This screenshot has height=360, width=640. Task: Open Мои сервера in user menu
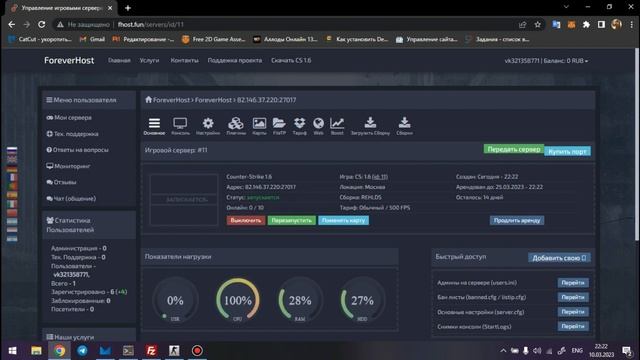click(69, 118)
